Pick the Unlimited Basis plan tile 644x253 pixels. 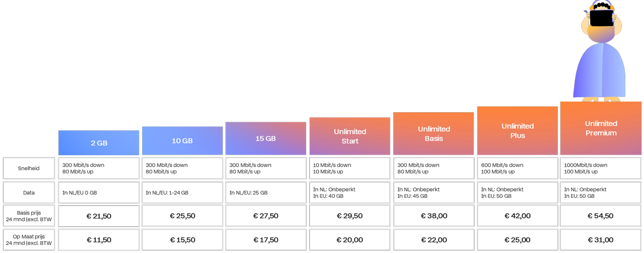[x=433, y=134]
